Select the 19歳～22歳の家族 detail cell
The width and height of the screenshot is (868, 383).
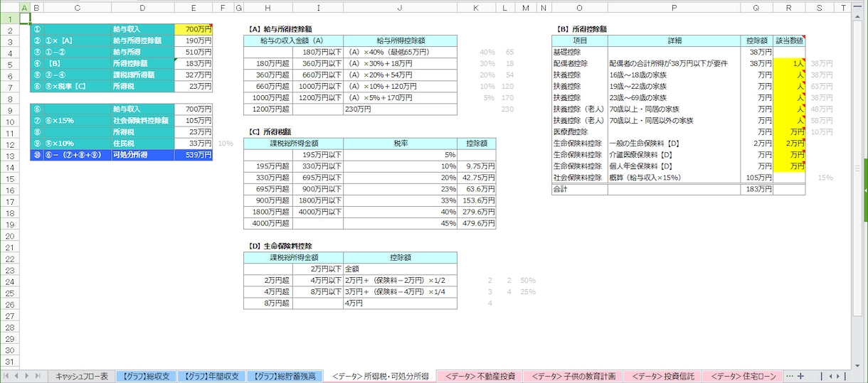tap(674, 86)
